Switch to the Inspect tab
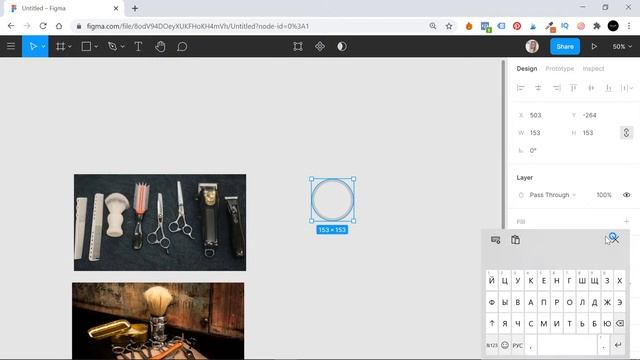This screenshot has height=360, width=640. [593, 69]
